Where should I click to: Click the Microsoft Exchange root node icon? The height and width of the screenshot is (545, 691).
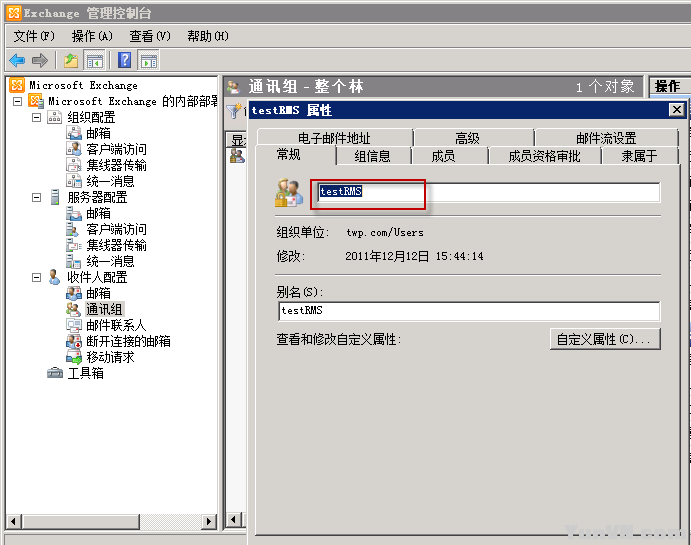[x=17, y=85]
